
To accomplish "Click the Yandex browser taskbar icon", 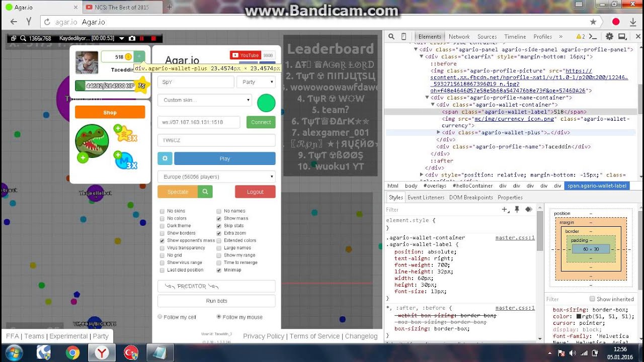I will tap(102, 353).
